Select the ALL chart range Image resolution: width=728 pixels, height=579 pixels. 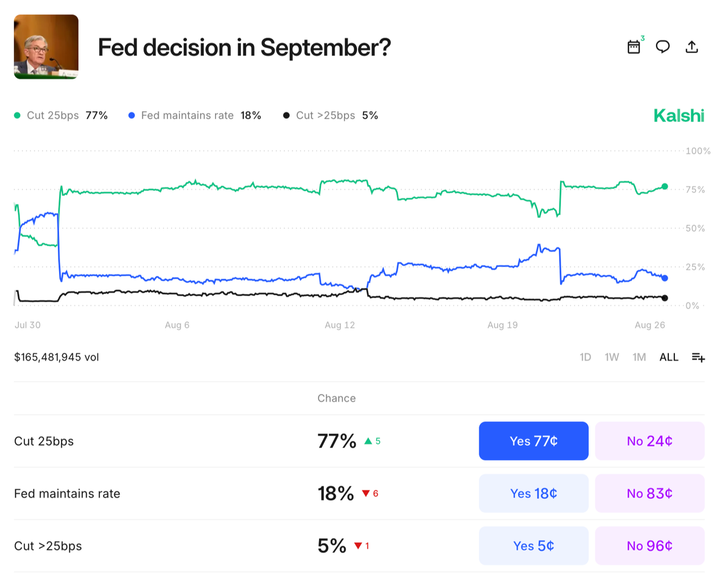coord(668,357)
